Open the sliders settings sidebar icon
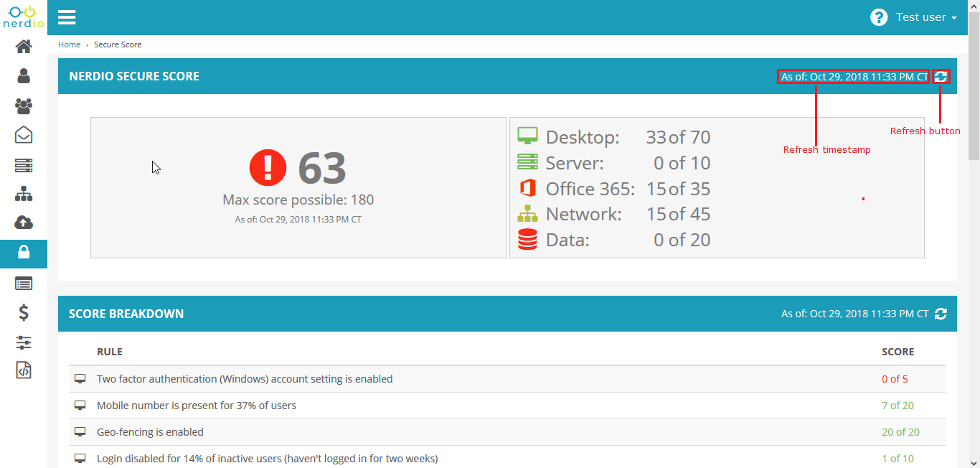 24,342
